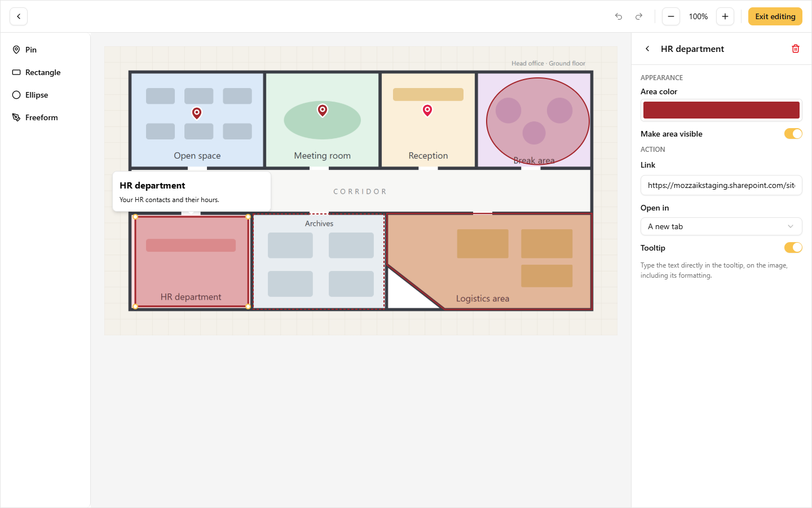This screenshot has height=508, width=812.
Task: Go back from HR department panel
Action: pyautogui.click(x=647, y=49)
